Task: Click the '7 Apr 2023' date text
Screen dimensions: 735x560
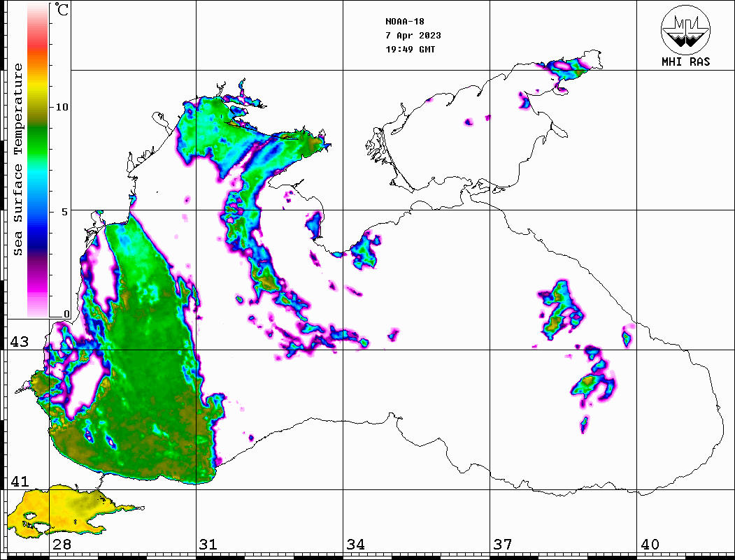Action: (x=413, y=36)
